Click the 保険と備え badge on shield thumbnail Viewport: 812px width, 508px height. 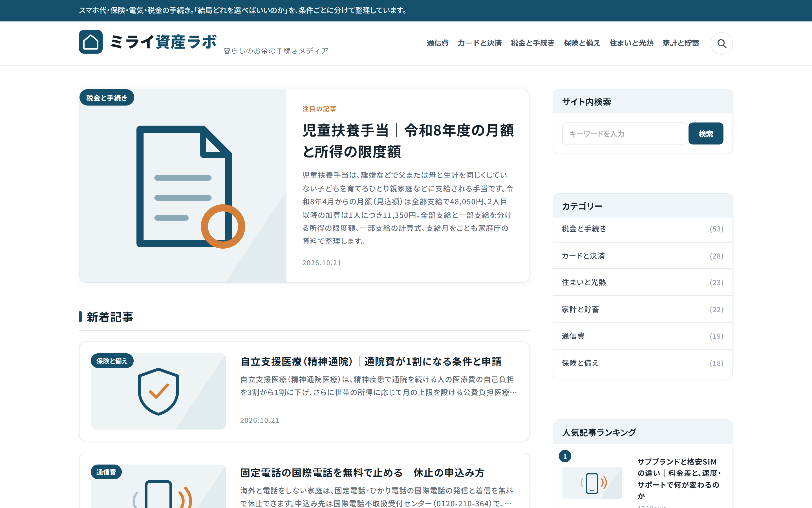pos(112,361)
